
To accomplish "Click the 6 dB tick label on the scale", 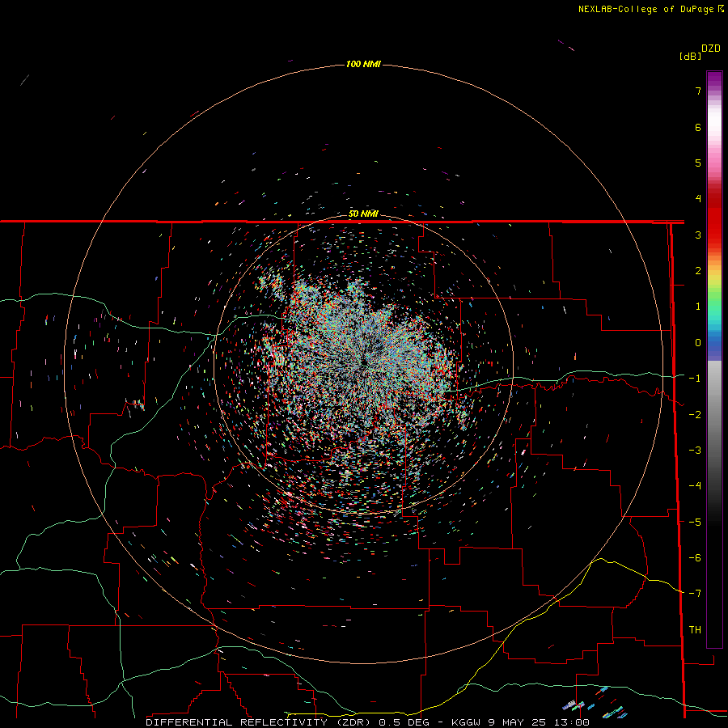I will tap(698, 127).
